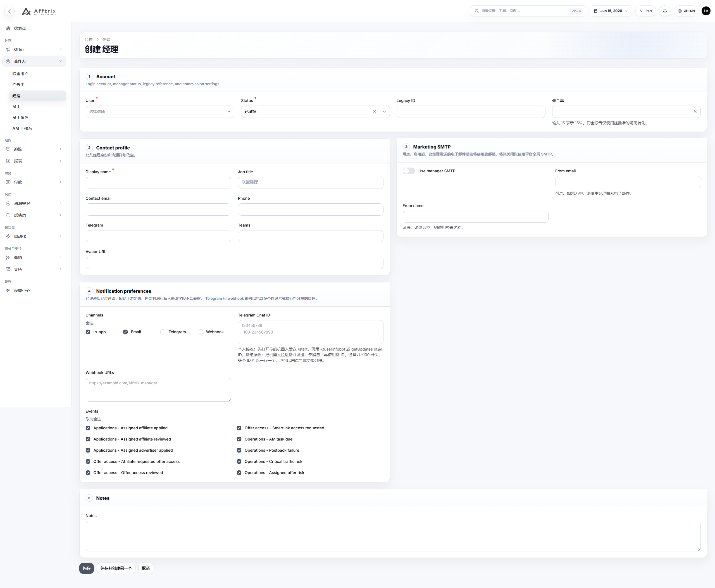Image resolution: width=715 pixels, height=588 pixels.
Task: Click the 追踪 sidebar icon
Action: coord(8,149)
